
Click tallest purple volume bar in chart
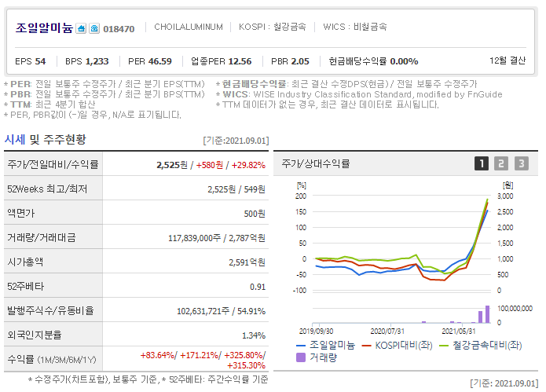488,314
